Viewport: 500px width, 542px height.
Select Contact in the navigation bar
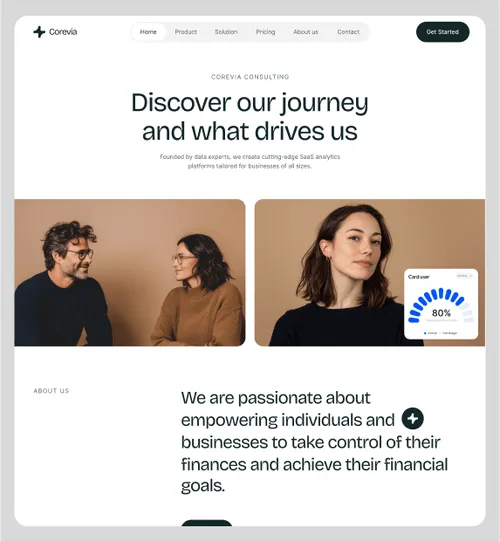pos(348,32)
